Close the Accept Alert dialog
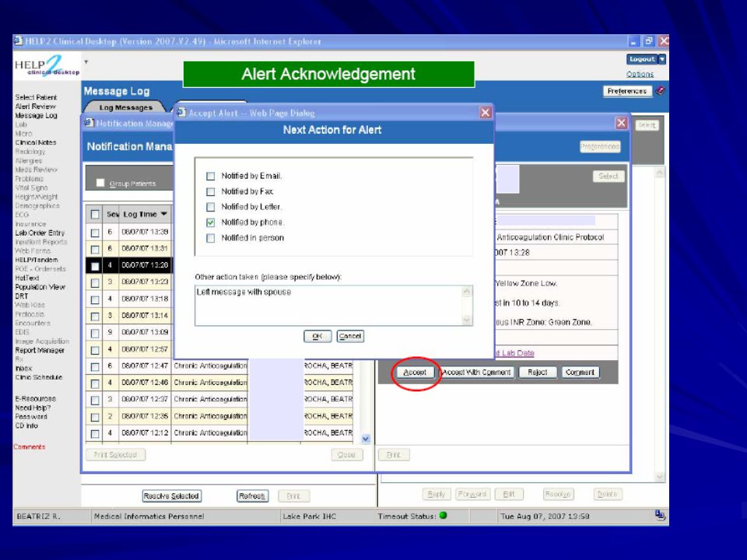This screenshot has width=747, height=560. pos(486,112)
